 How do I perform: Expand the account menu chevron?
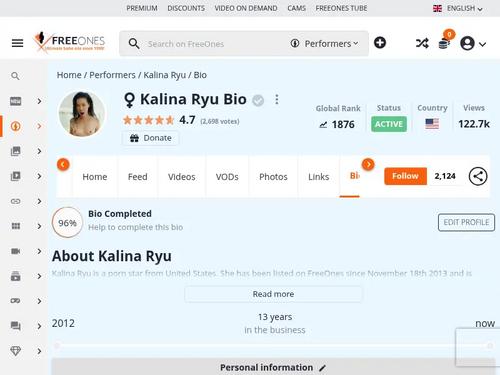(x=482, y=44)
